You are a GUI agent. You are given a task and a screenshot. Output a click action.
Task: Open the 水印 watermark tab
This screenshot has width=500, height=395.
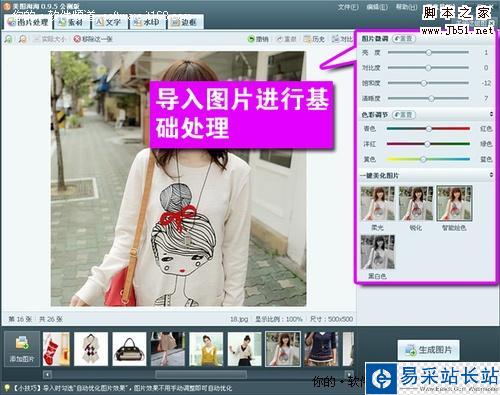click(x=146, y=22)
